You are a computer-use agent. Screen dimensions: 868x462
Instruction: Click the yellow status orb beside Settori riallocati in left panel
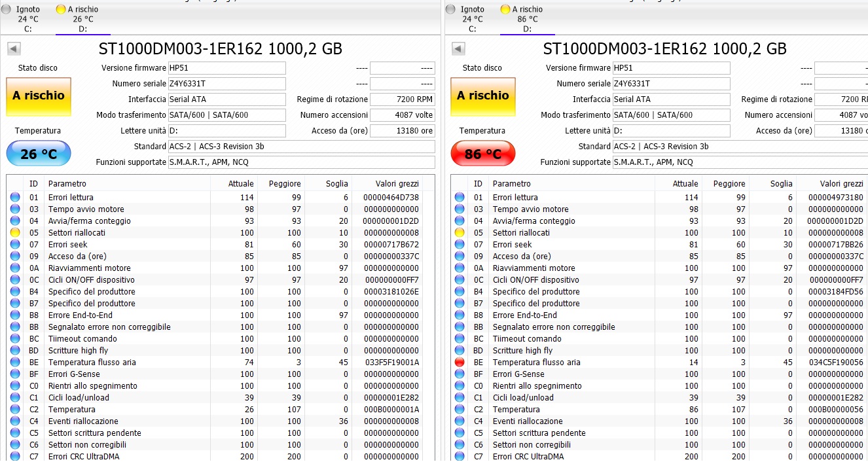(15, 233)
